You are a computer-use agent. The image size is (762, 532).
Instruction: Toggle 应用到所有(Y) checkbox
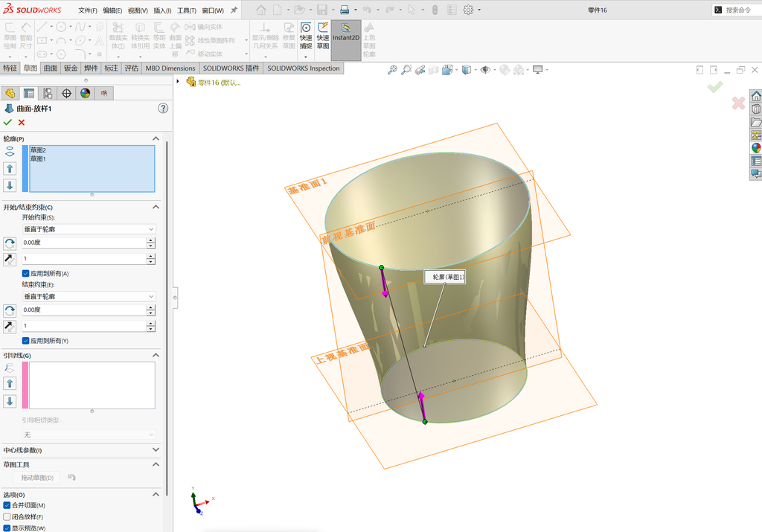tap(26, 341)
